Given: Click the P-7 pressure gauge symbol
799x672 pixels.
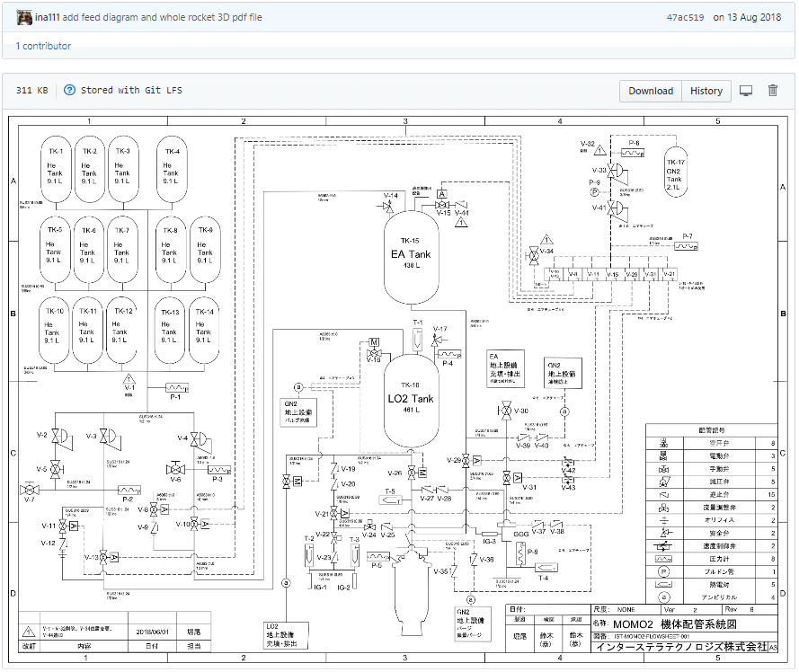Looking at the screenshot, I should point(686,246).
